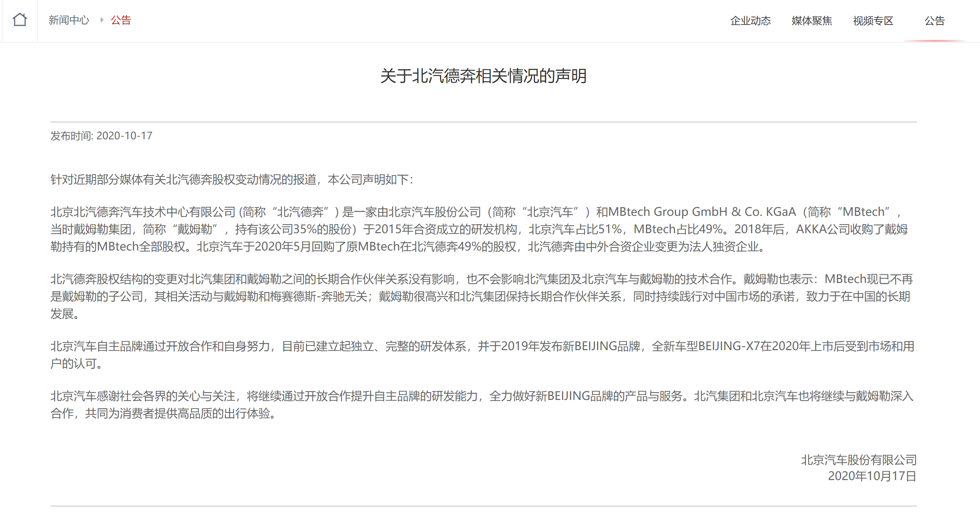Click the signature 北京汽车股份有限公司
The width and height of the screenshot is (980, 514).
[859, 460]
